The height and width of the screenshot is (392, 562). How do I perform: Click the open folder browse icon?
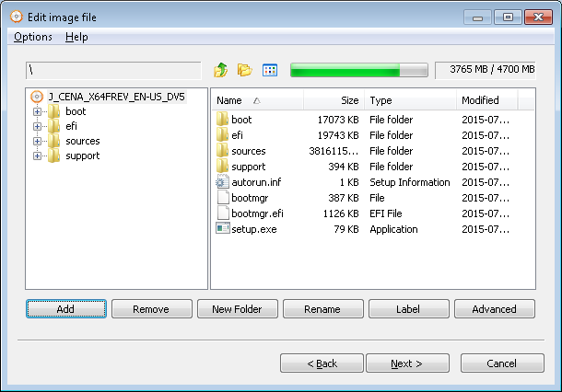pyautogui.click(x=245, y=70)
